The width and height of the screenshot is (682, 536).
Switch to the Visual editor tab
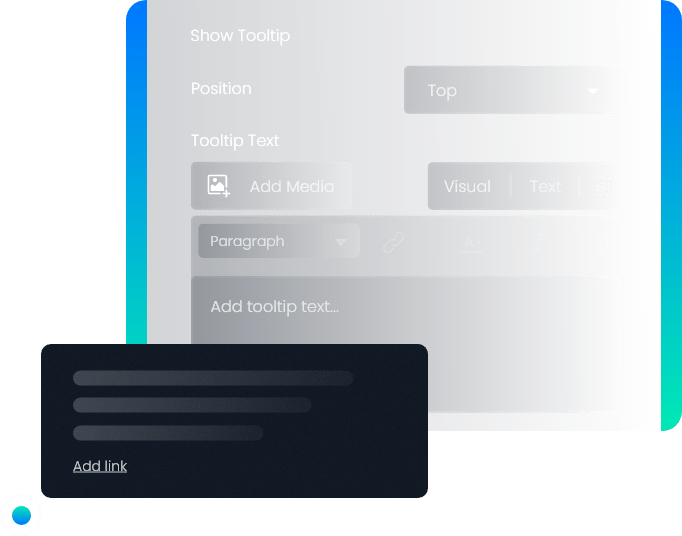click(x=467, y=187)
